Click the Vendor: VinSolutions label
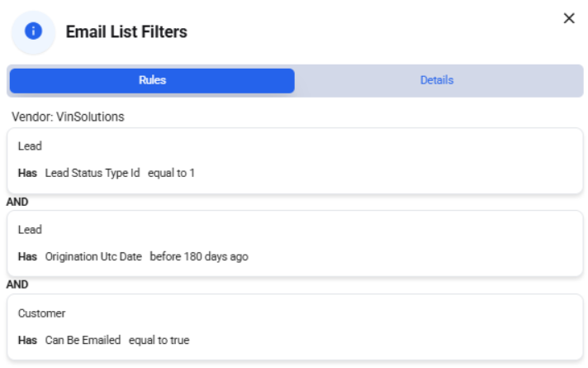Image resolution: width=588 pixels, height=368 pixels. click(68, 117)
